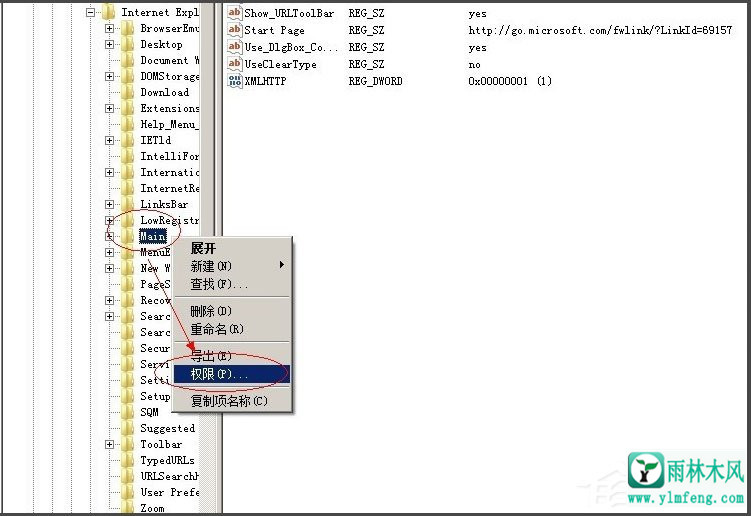Screen dimensions: 751x516
Task: Expand the Extensions key node
Action: point(109,109)
